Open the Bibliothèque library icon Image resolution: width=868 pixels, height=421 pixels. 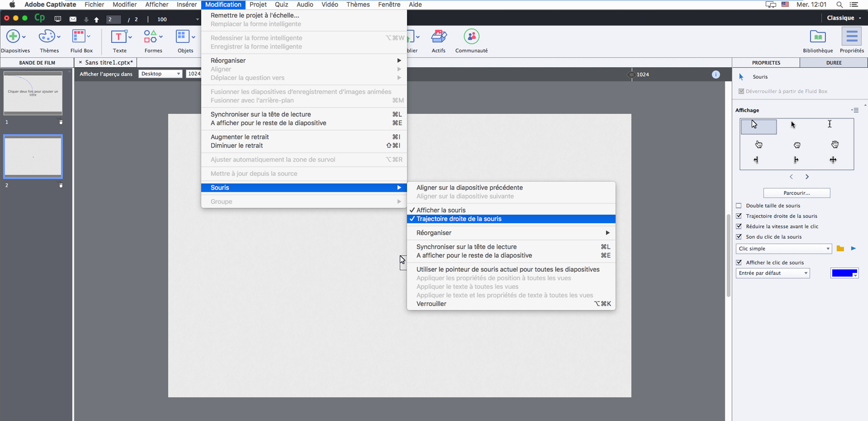coord(818,36)
